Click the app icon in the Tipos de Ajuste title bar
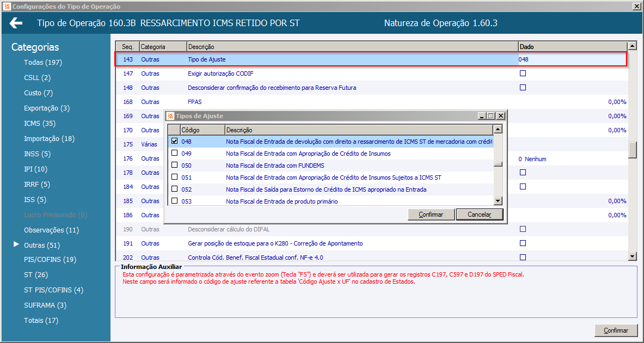 point(170,117)
